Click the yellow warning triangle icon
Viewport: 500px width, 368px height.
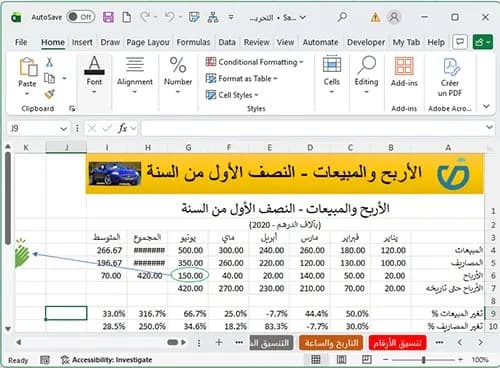[x=375, y=17]
